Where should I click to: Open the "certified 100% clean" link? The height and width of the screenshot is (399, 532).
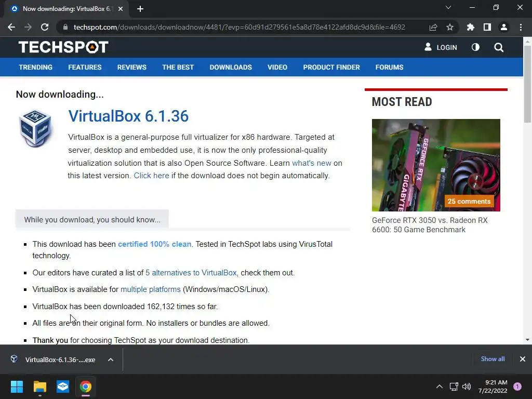[x=154, y=244]
